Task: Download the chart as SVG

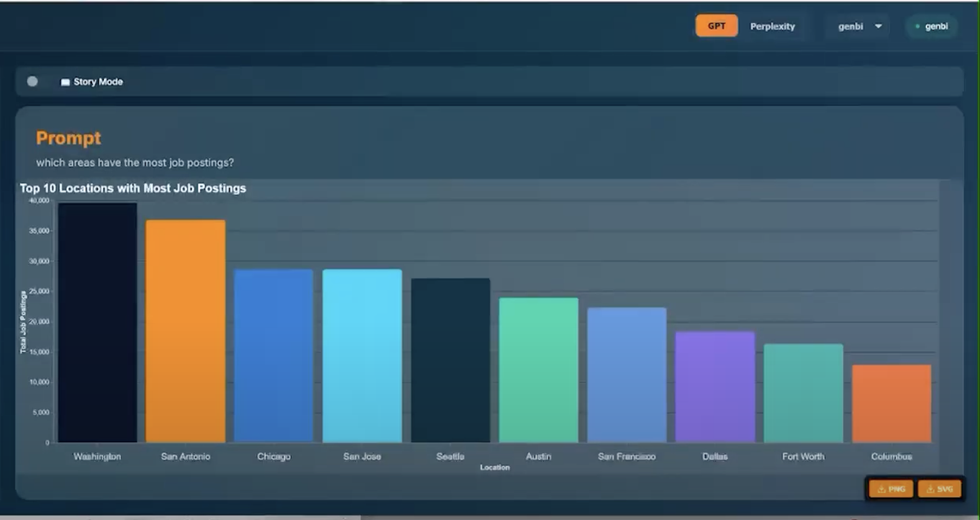Action: 940,489
